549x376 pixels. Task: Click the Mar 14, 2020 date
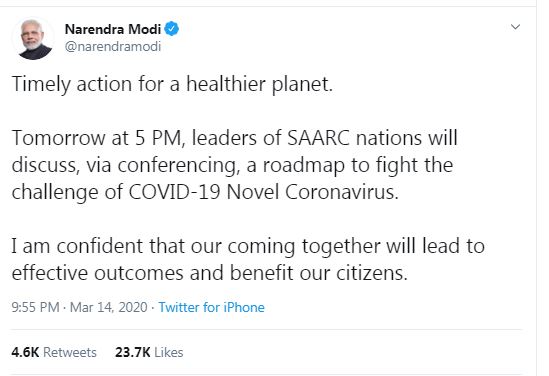109,307
